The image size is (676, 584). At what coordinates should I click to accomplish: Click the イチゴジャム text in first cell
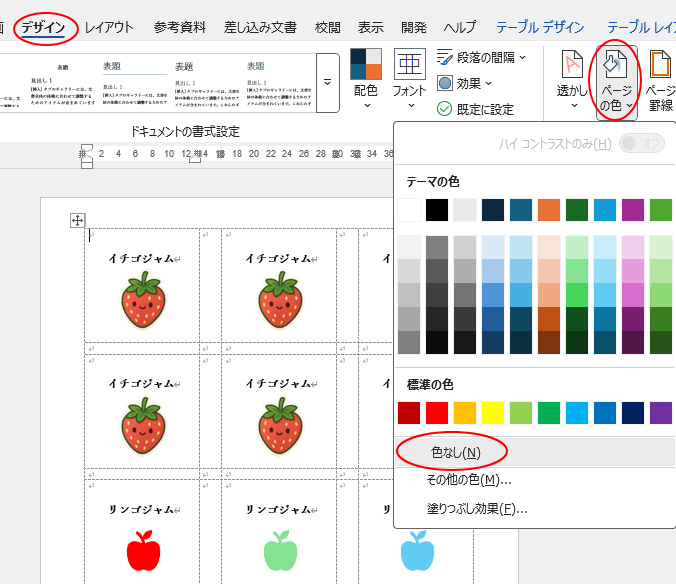click(141, 258)
